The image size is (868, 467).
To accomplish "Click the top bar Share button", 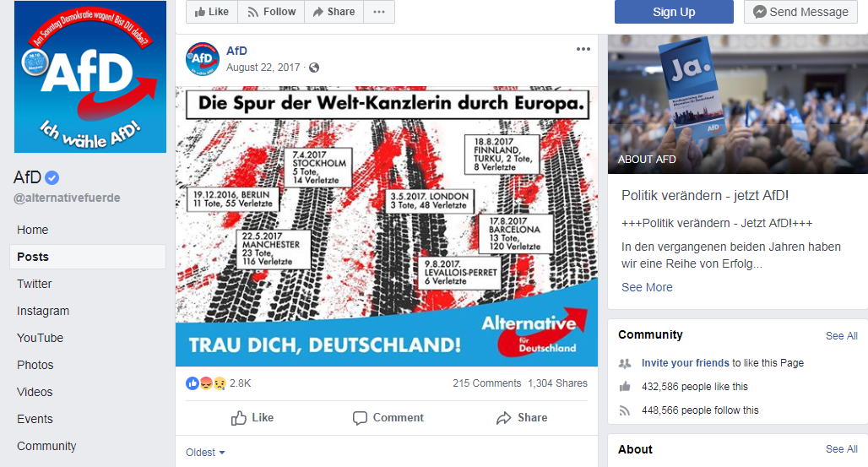I will 334,12.
